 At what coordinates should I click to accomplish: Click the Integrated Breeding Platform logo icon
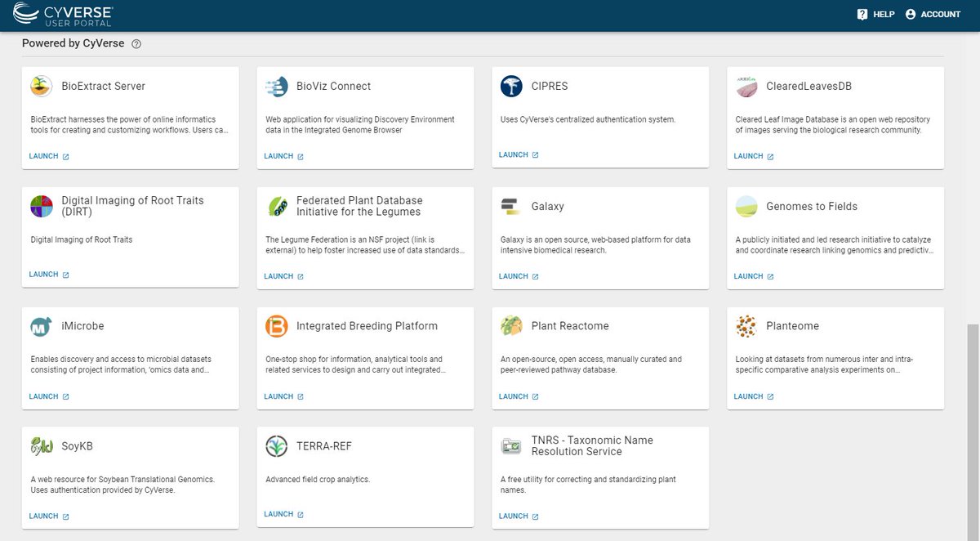[x=277, y=326]
